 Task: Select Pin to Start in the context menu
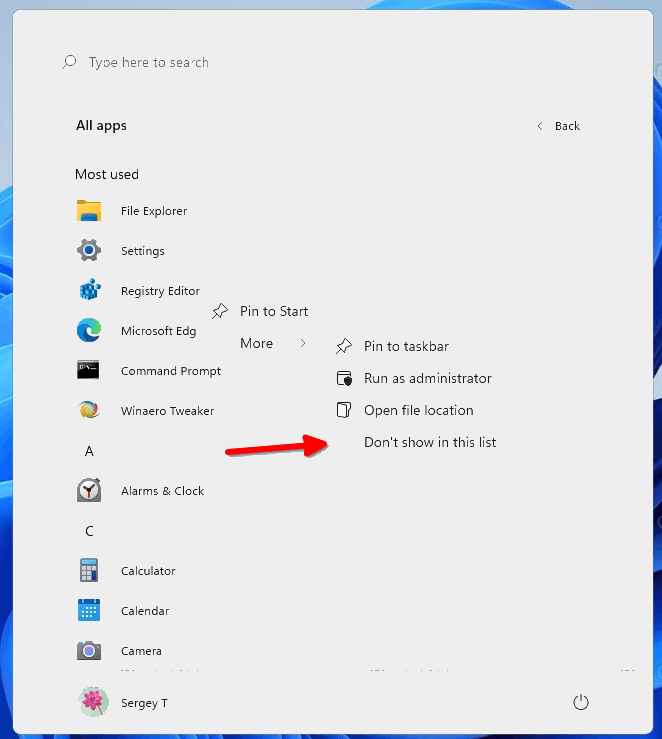273,311
